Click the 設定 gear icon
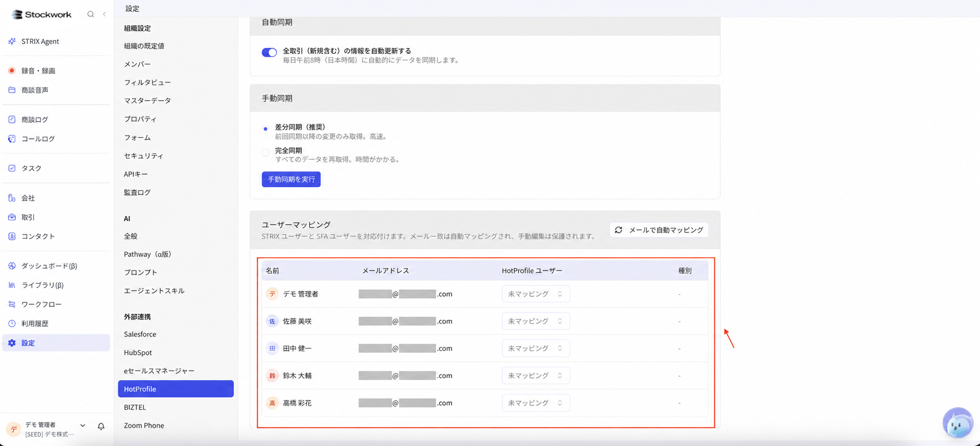 [12, 343]
